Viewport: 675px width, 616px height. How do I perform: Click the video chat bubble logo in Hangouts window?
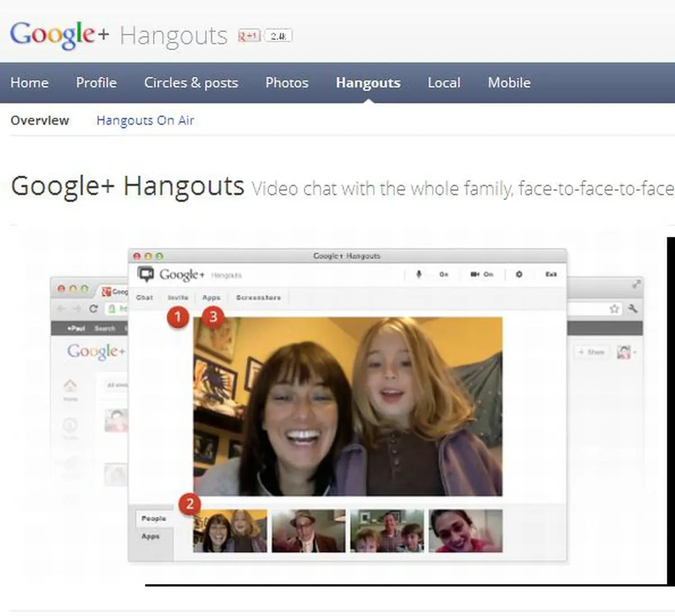click(146, 275)
